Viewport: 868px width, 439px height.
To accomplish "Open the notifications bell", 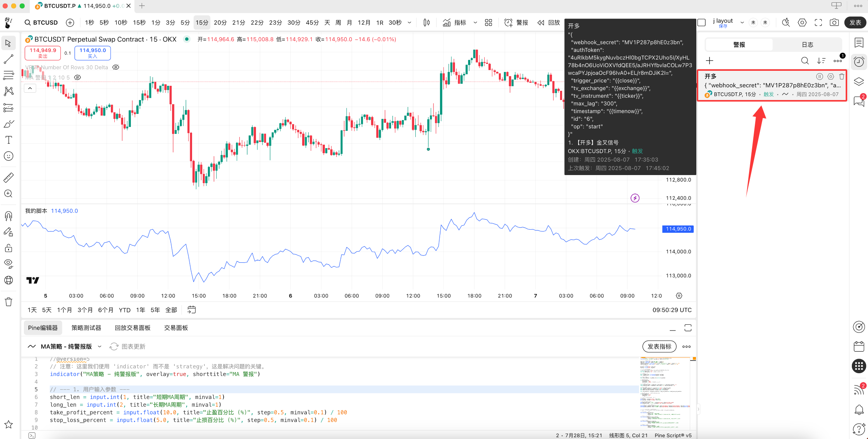I will [859, 410].
